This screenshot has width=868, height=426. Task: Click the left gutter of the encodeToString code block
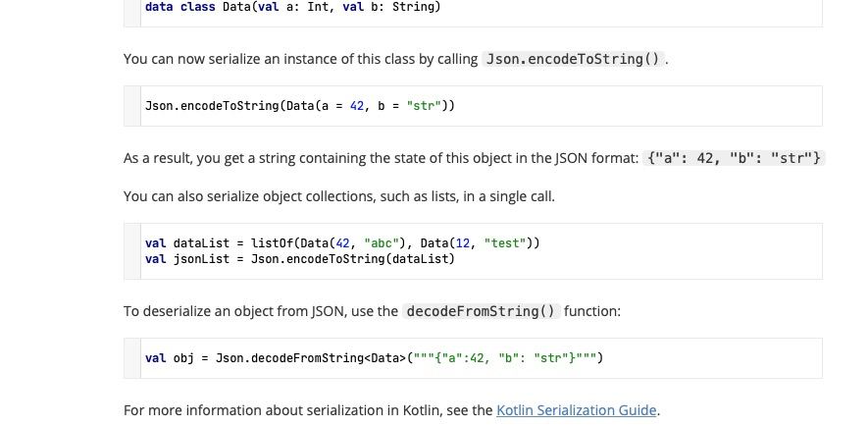(x=132, y=106)
